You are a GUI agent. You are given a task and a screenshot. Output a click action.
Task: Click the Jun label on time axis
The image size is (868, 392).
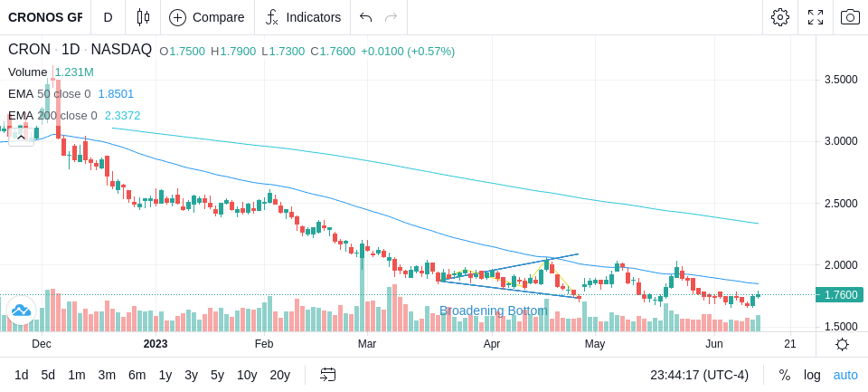pyautogui.click(x=714, y=344)
